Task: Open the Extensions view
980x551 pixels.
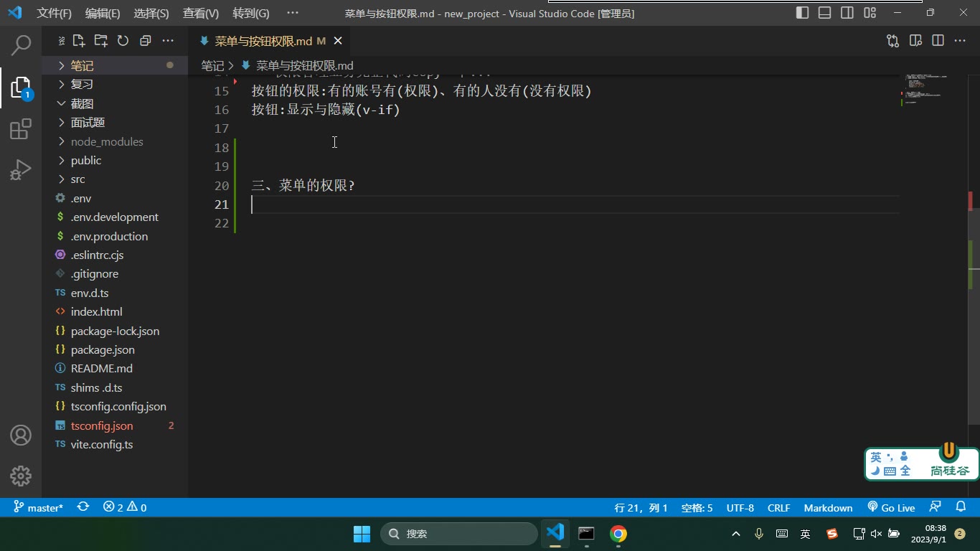Action: pyautogui.click(x=22, y=129)
